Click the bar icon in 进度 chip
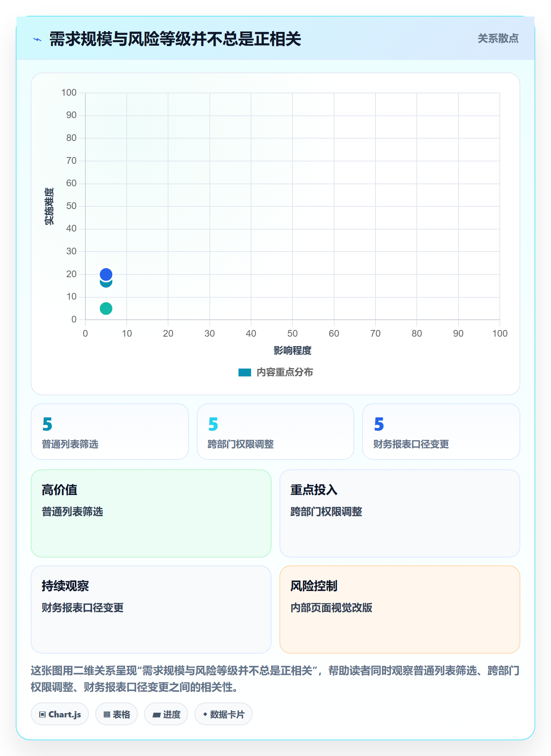Image resolution: width=551 pixels, height=756 pixels. 156,715
